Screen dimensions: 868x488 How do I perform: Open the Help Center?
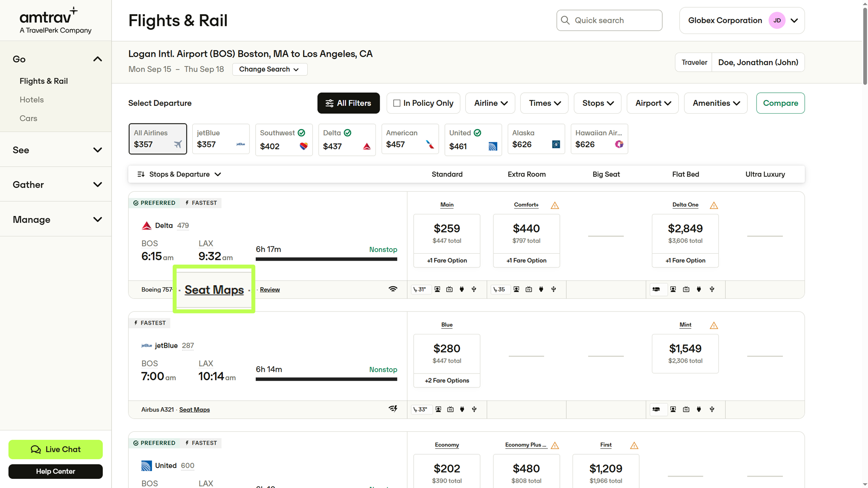point(56,472)
